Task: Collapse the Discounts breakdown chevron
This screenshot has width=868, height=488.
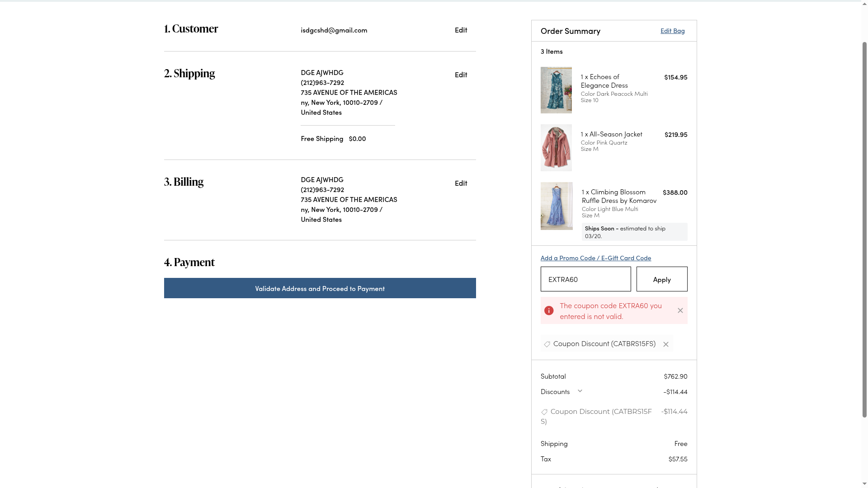Action: 580,391
